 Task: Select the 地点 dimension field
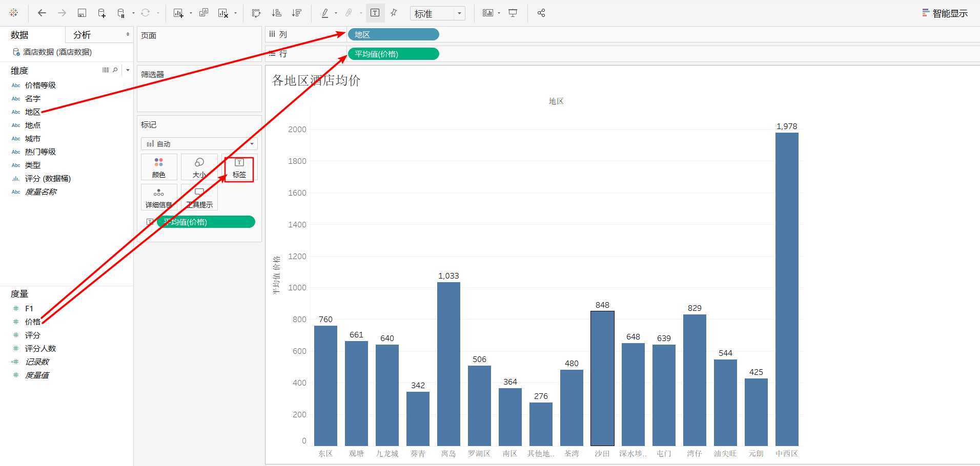(x=33, y=125)
